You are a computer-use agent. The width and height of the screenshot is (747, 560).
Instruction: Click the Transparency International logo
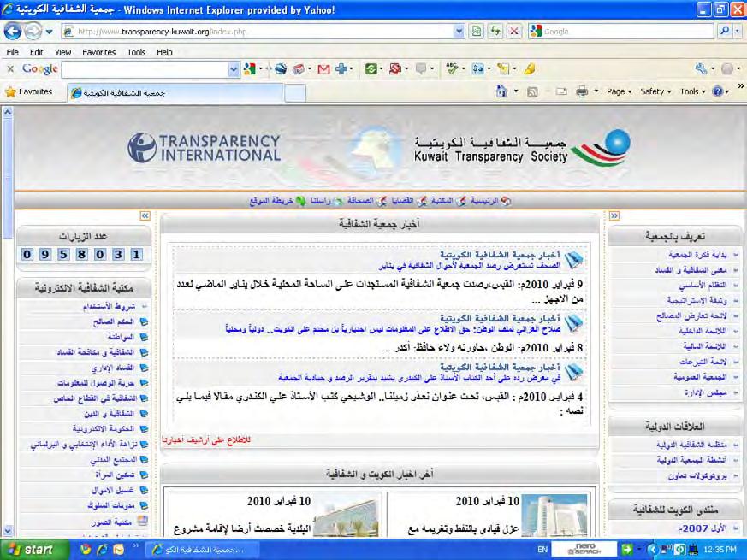coord(204,148)
